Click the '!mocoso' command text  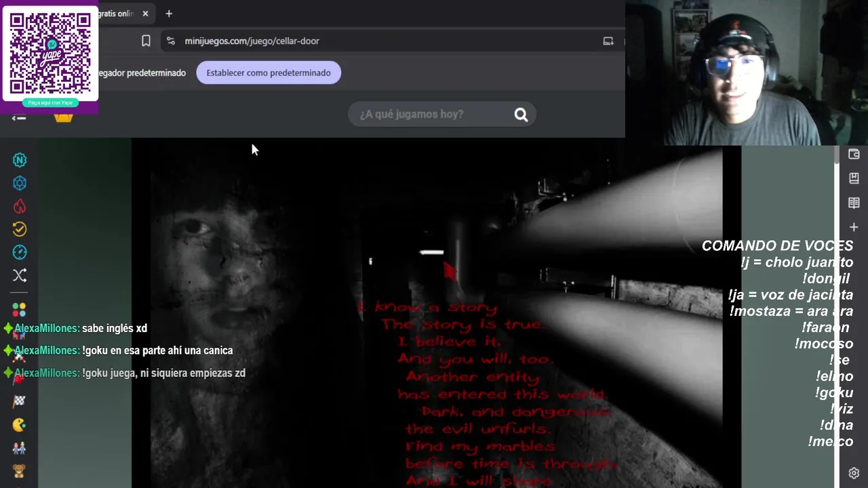(x=824, y=344)
